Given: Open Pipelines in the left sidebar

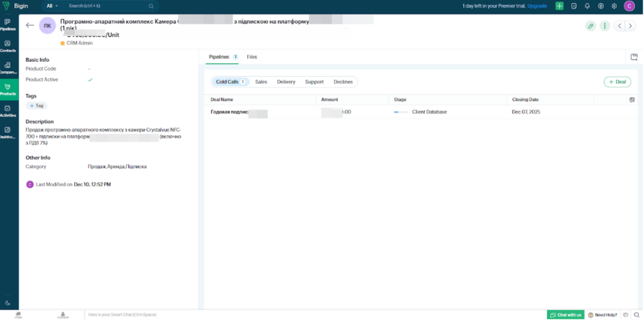Looking at the screenshot, I should coord(7,24).
